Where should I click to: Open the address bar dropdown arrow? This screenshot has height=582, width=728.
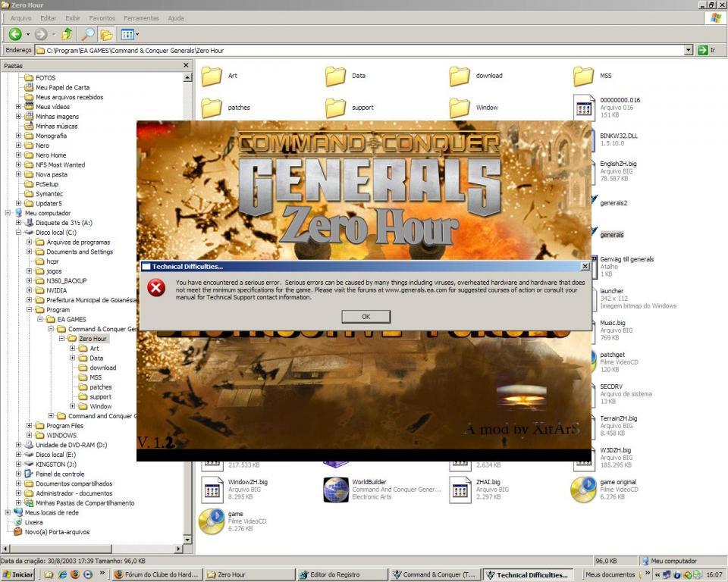tap(689, 50)
